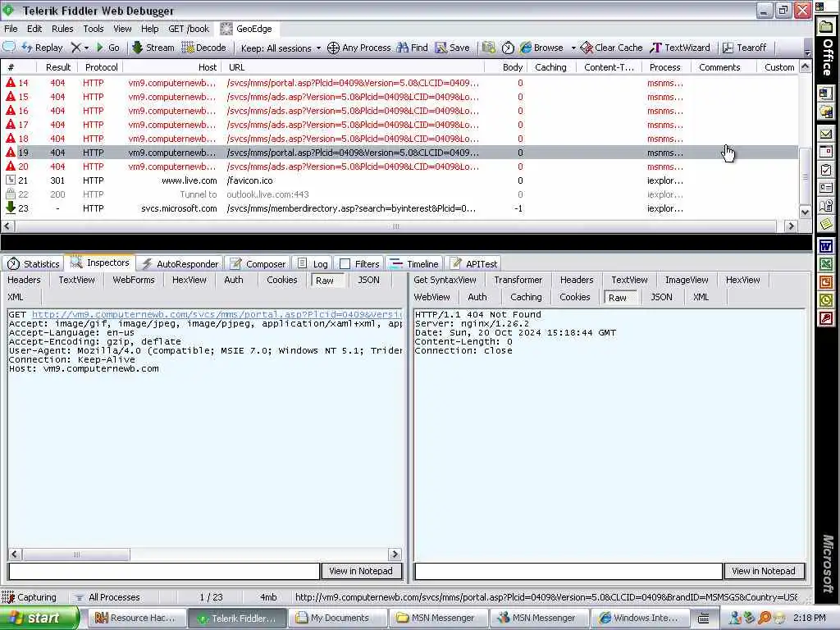This screenshot has width=840, height=630.
Task: Click the Find binoculars button
Action: tap(412, 48)
